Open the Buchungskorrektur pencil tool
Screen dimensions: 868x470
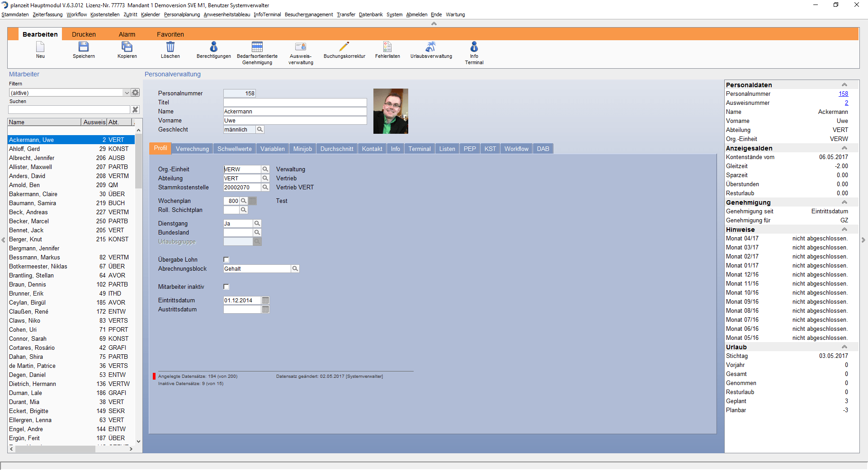344,47
